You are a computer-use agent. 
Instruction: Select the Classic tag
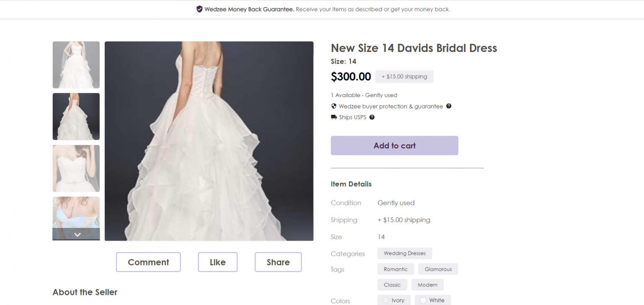[392, 284]
